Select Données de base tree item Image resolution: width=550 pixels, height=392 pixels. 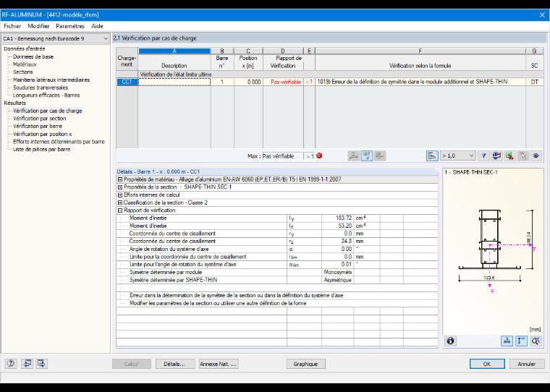tap(33, 56)
